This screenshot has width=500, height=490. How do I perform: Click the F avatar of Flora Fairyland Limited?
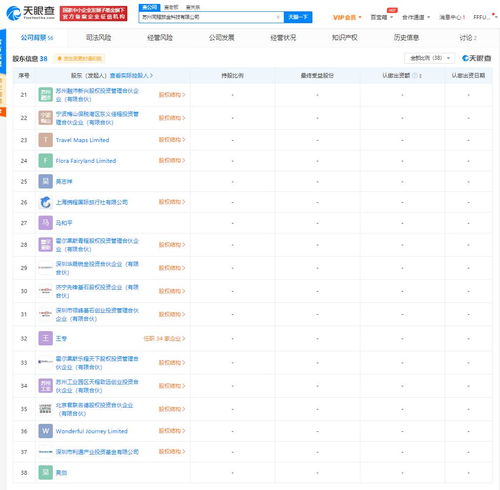tap(45, 161)
